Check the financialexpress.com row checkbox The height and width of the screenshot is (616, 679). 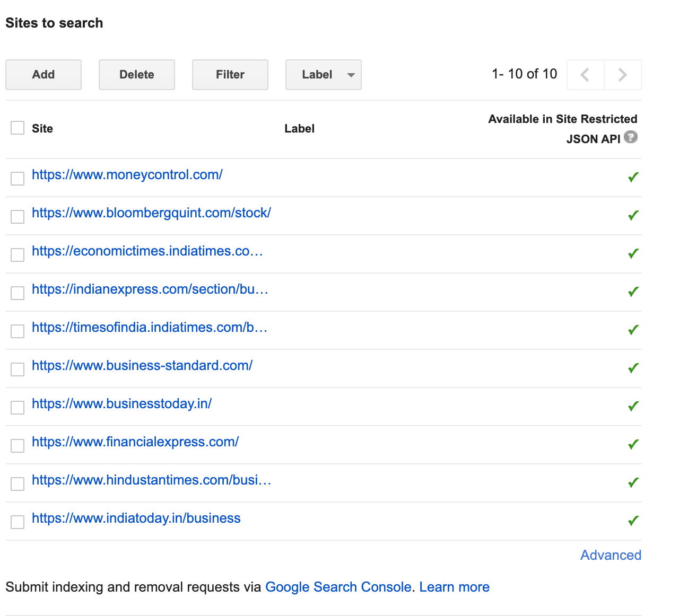click(x=18, y=446)
